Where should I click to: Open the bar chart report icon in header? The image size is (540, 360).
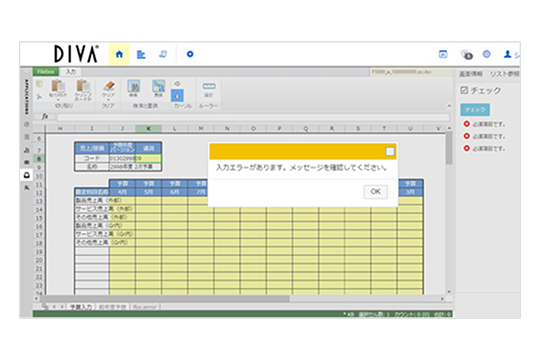pos(141,54)
